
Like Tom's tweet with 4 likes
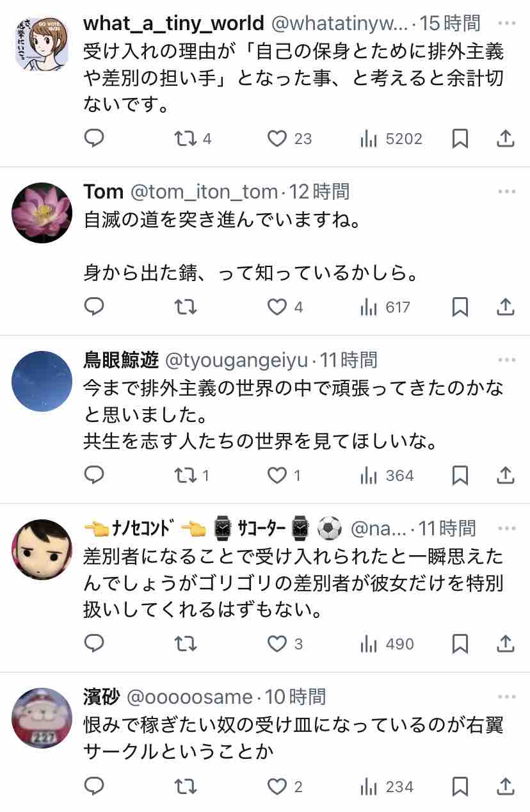point(277,307)
